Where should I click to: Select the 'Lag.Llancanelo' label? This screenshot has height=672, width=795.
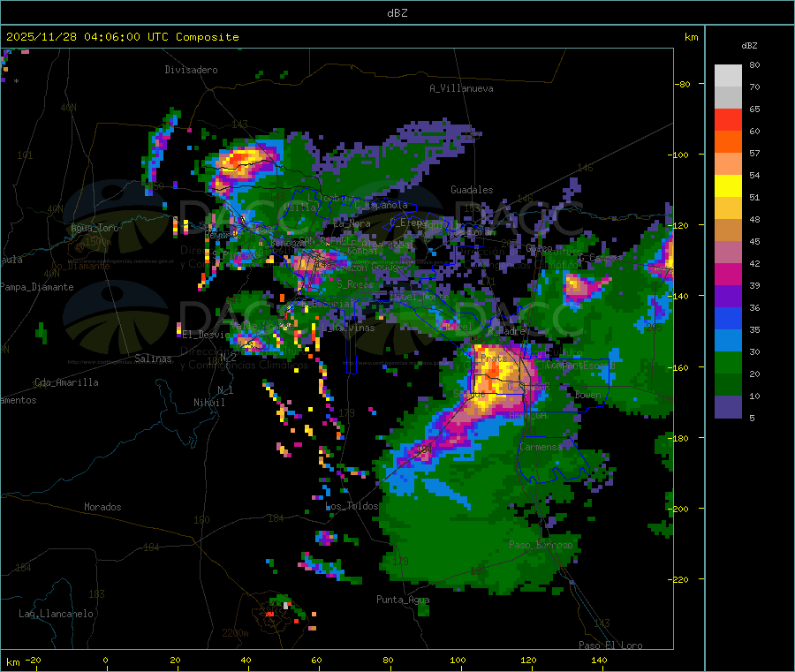56,614
